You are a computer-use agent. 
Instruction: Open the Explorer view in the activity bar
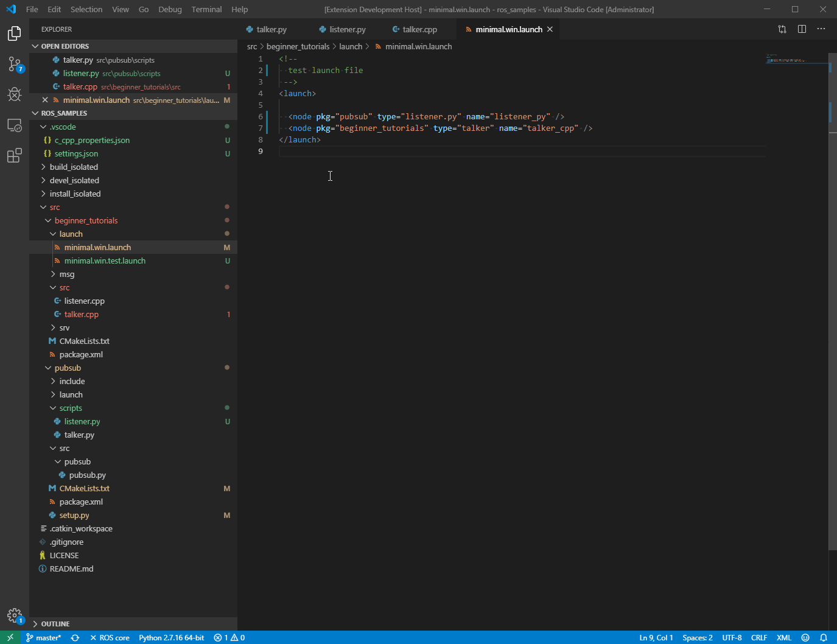[x=14, y=33]
